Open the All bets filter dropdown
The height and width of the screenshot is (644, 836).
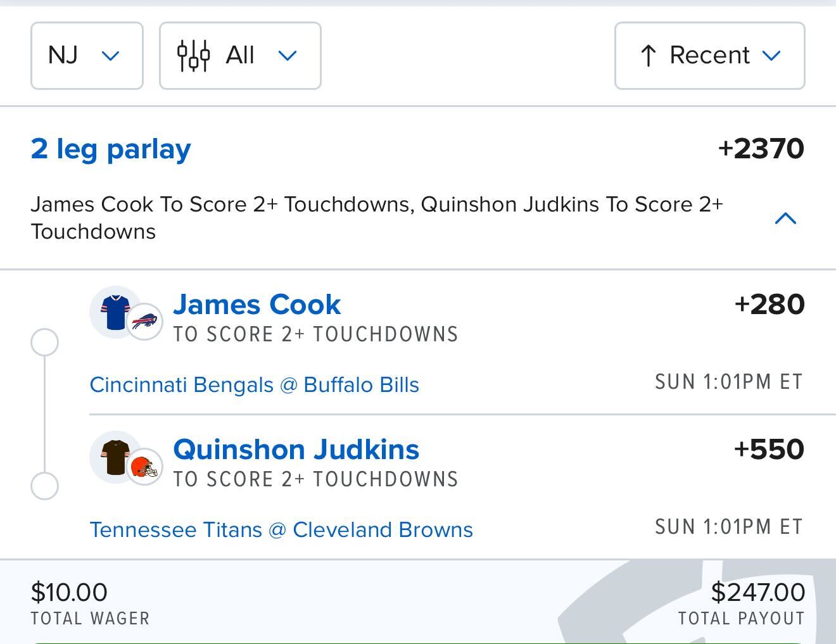tap(240, 56)
